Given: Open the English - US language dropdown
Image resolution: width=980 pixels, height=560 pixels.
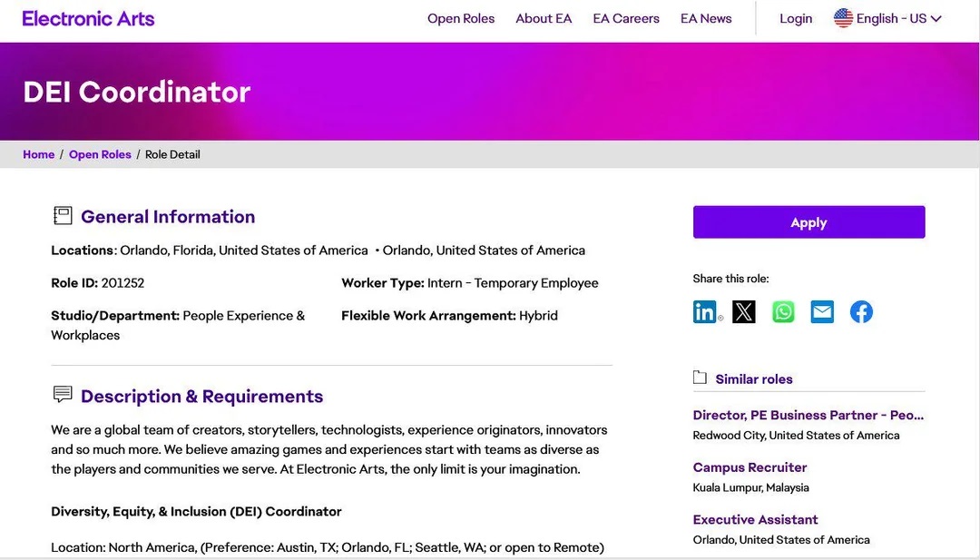Looking at the screenshot, I should (887, 18).
